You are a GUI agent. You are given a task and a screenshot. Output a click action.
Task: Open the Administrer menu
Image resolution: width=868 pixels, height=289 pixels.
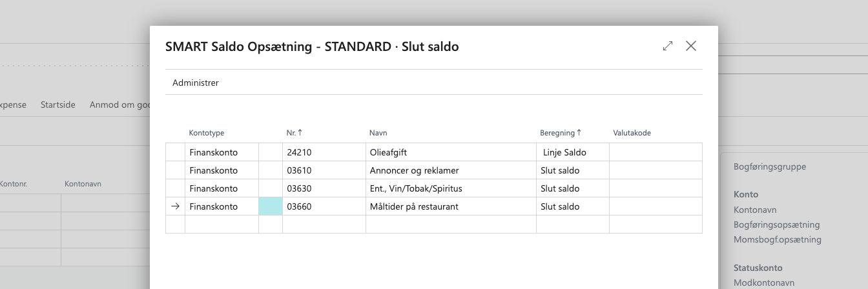196,83
